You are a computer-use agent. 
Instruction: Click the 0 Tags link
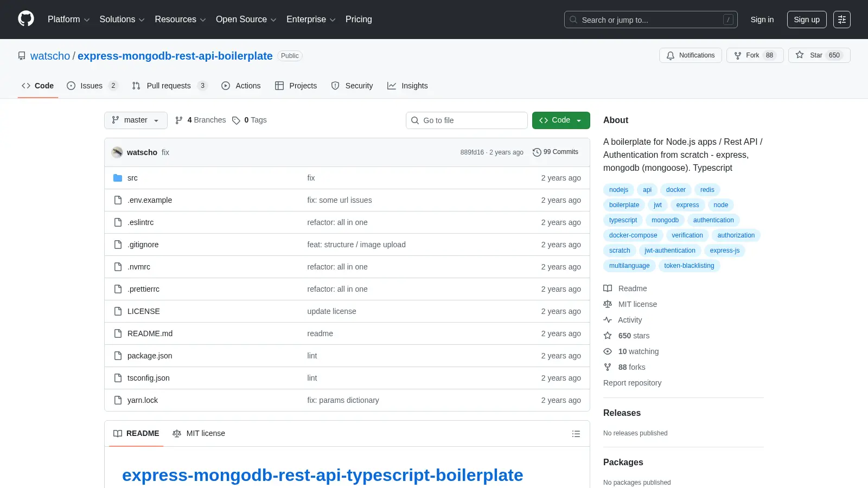point(250,120)
